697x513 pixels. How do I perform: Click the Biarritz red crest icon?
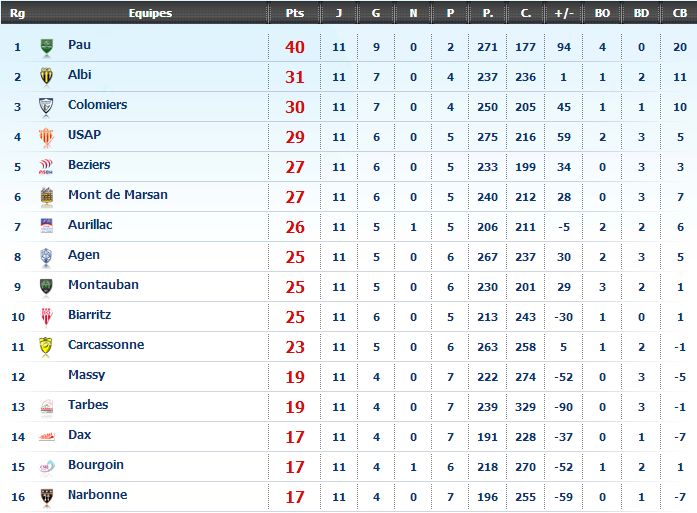tap(46, 317)
